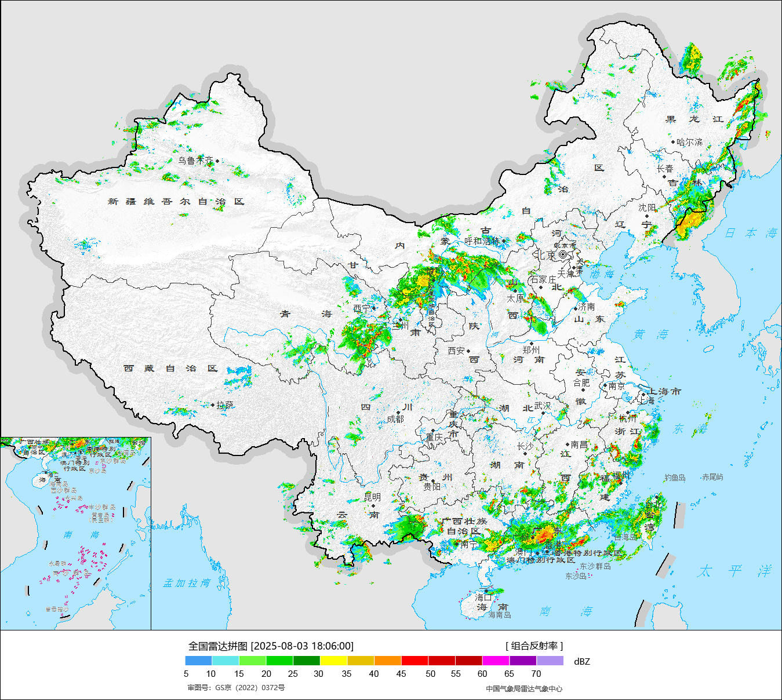Select the magenta 60 dBZ legend swatch
The width and height of the screenshot is (782, 700).
(496, 661)
